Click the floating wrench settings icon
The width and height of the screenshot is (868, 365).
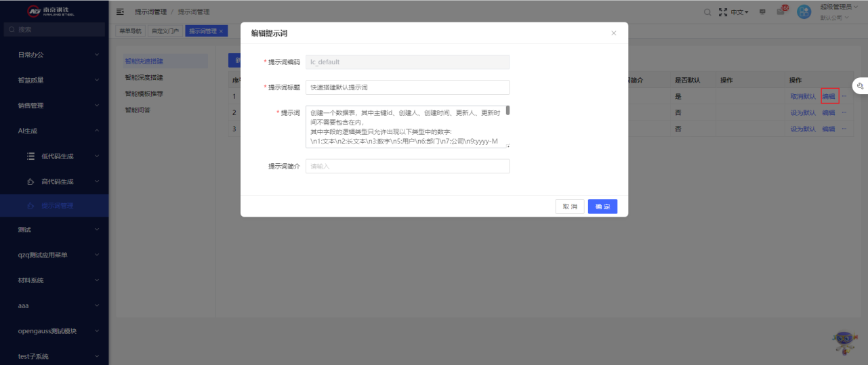click(x=860, y=86)
